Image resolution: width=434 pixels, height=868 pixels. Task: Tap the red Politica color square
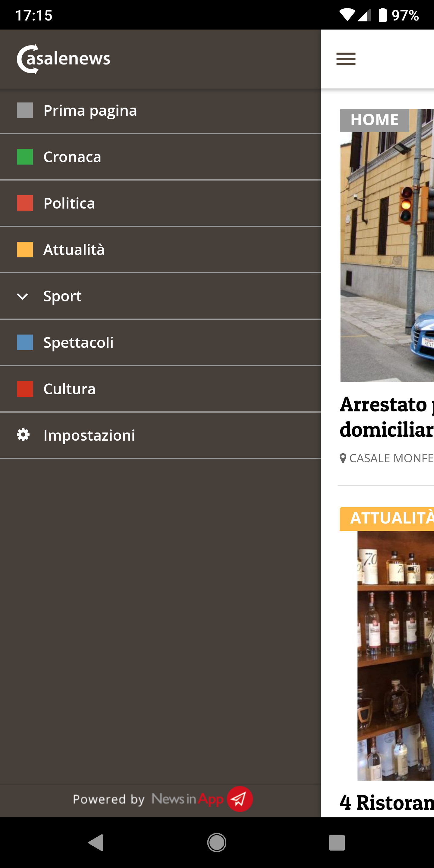(25, 203)
